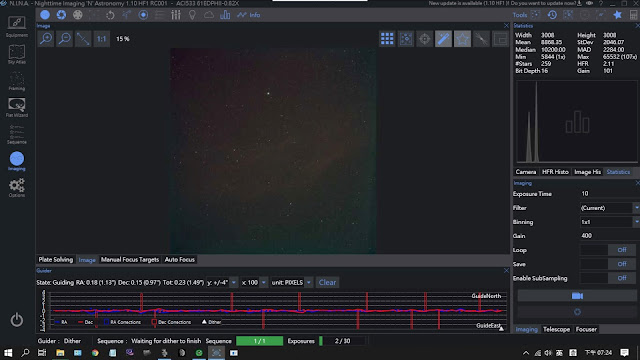640x360 pixels.
Task: Open the Binning dropdown
Action: click(609, 222)
